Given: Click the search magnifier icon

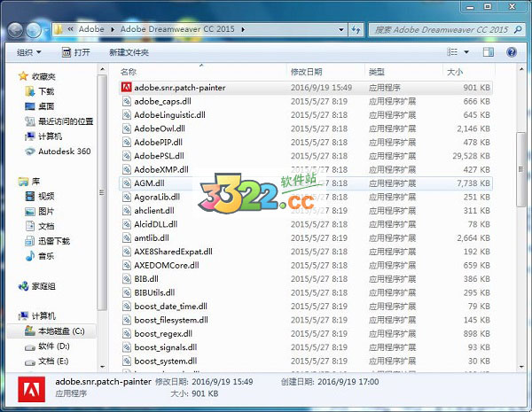Looking at the screenshot, I should point(518,29).
